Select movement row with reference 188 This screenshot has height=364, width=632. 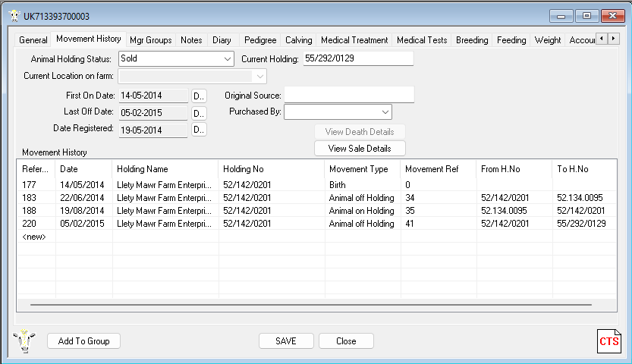click(x=316, y=211)
